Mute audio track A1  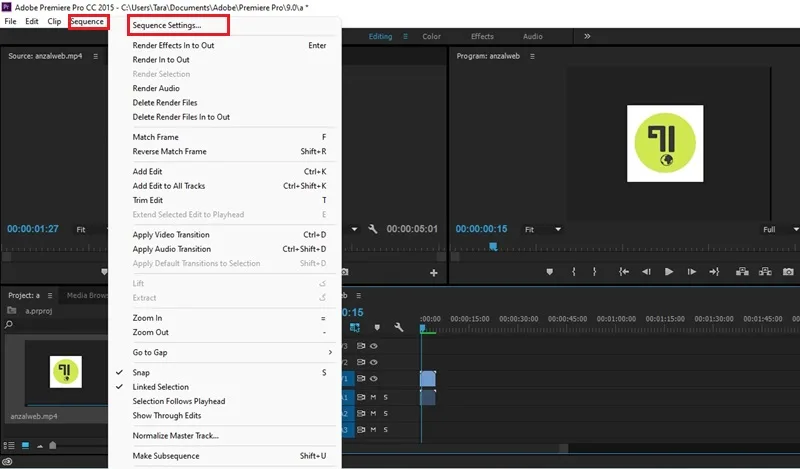click(x=373, y=397)
